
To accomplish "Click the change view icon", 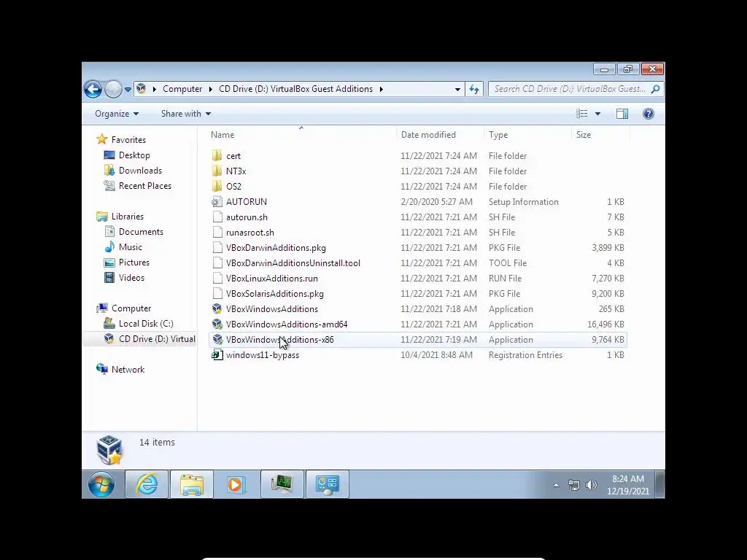I will pyautogui.click(x=581, y=114).
